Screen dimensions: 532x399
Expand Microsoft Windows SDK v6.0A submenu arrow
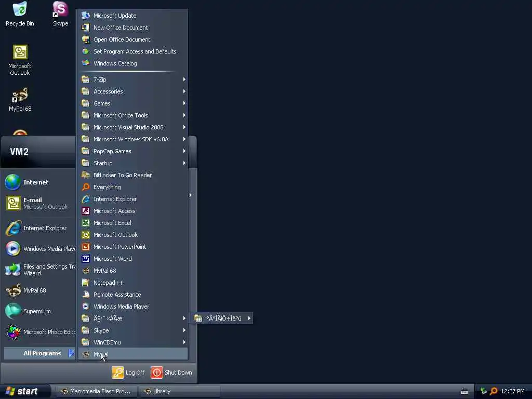(x=184, y=139)
